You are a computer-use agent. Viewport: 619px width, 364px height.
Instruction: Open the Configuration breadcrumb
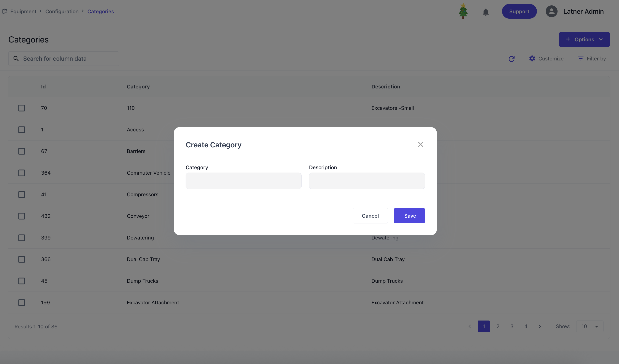tap(62, 11)
